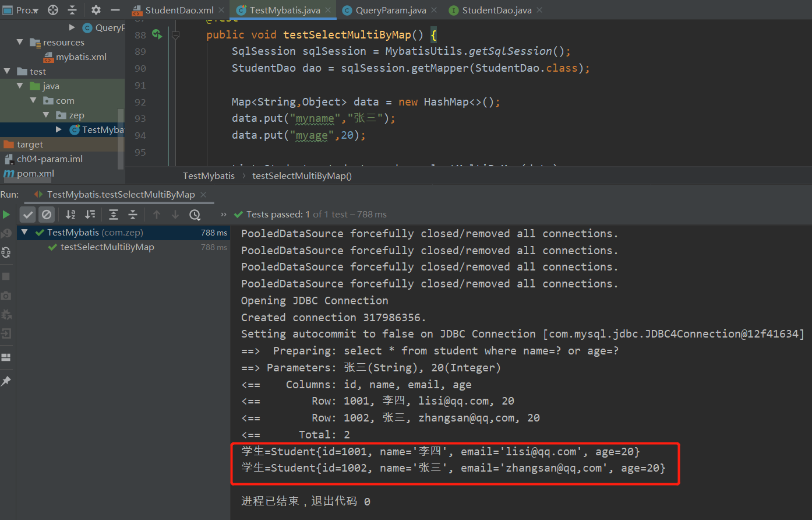812x520 pixels.
Task: Close the QueryParam.java tab
Action: pyautogui.click(x=435, y=10)
